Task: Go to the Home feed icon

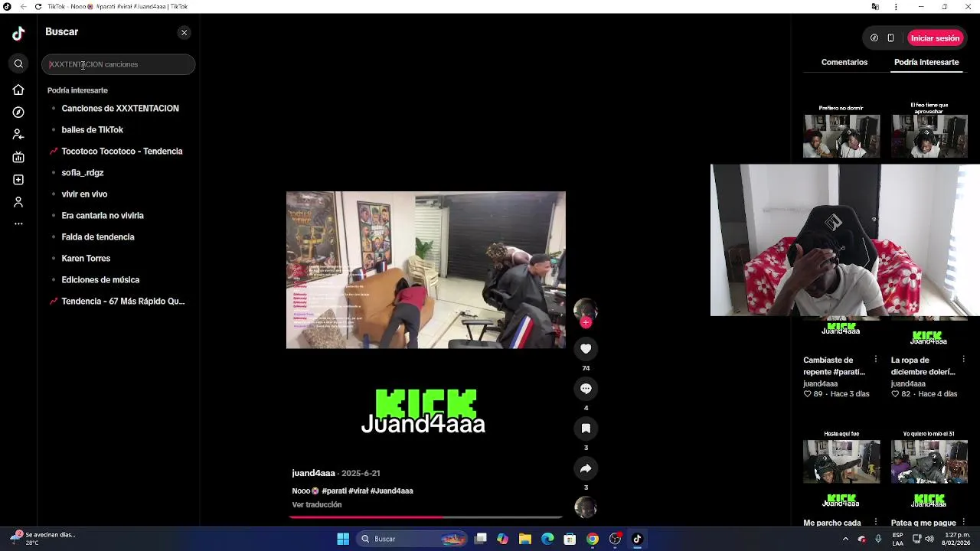Action: tap(18, 90)
